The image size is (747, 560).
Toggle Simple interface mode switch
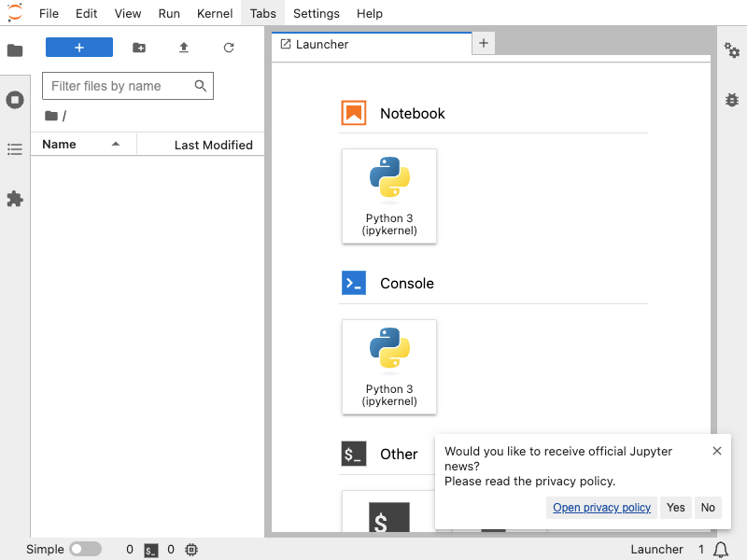(85, 549)
